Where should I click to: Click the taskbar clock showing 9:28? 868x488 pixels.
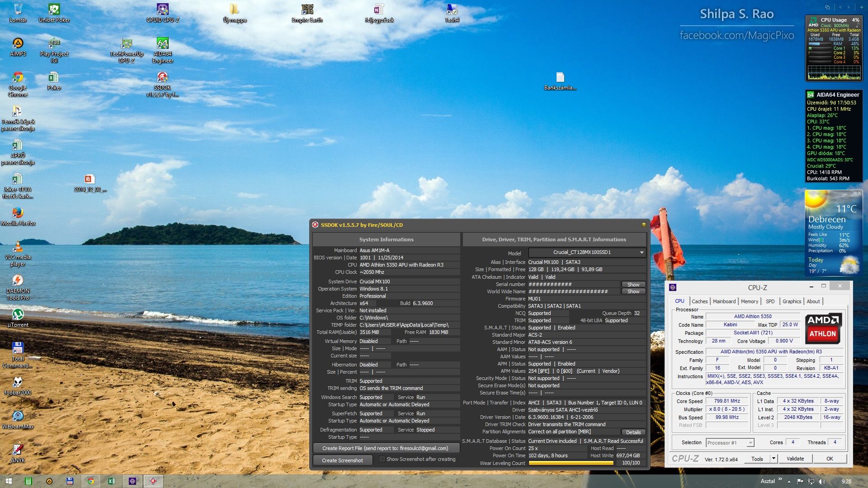846,482
